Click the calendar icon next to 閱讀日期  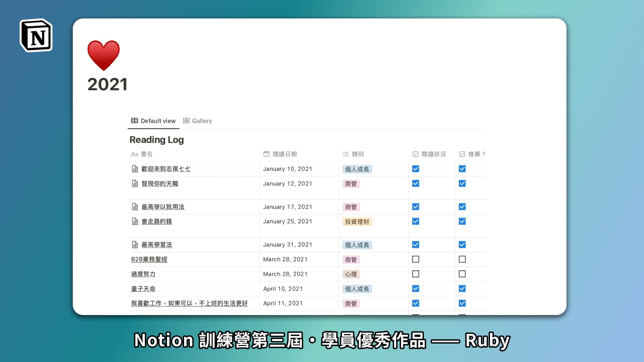pos(266,154)
